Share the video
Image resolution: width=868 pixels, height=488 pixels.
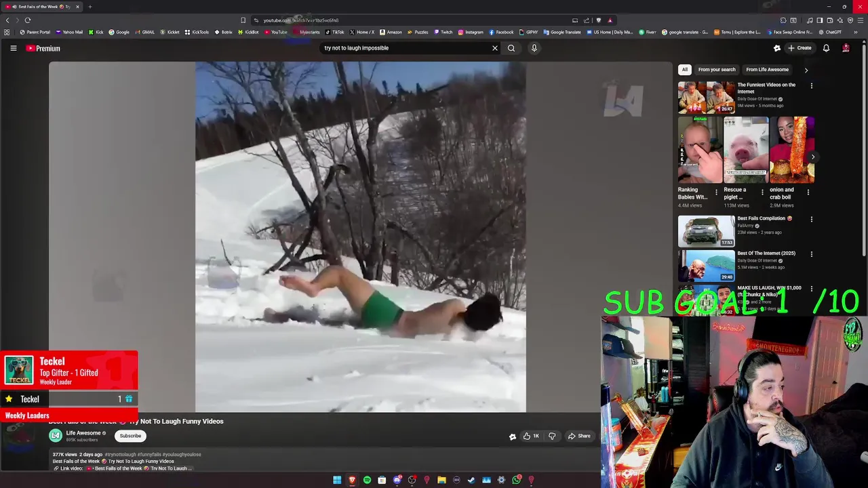click(579, 436)
